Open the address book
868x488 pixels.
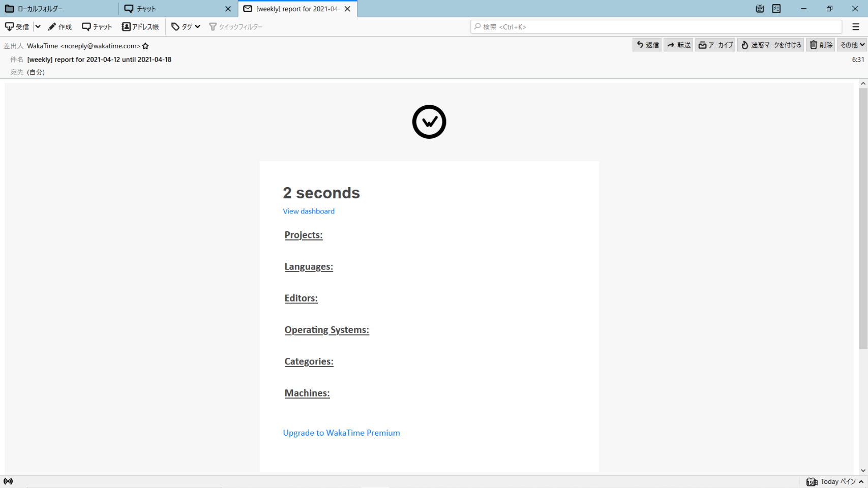[140, 27]
